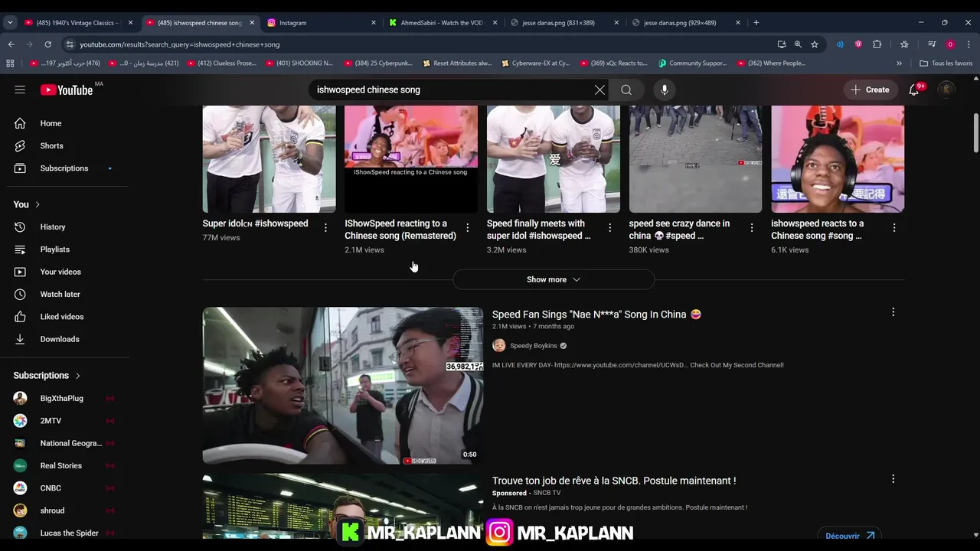Reload the page
This screenshot has height=551, width=980.
click(x=47, y=44)
